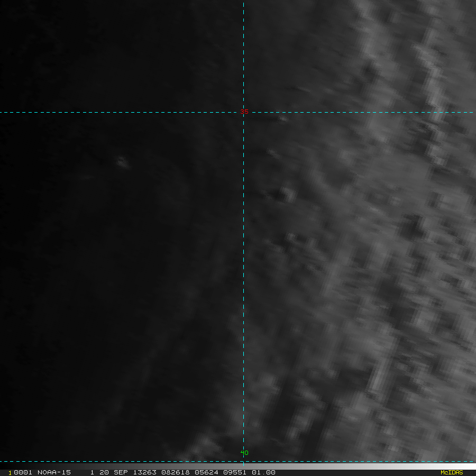Click the 09551 value in status line
This screenshot has height=476, width=476.
pyautogui.click(x=235, y=472)
